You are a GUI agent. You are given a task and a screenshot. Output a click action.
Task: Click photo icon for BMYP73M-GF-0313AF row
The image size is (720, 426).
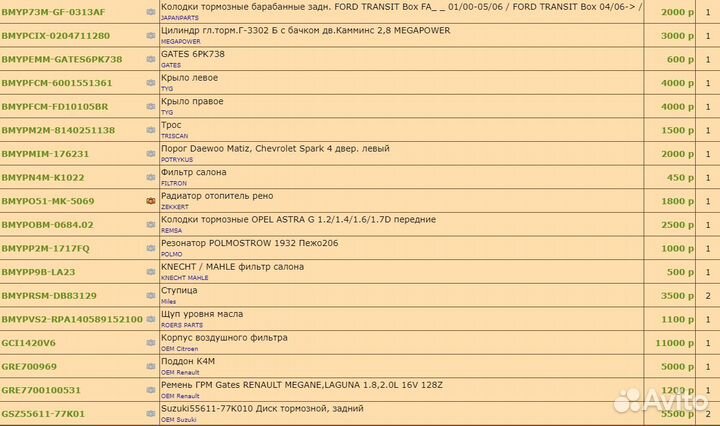(x=151, y=12)
